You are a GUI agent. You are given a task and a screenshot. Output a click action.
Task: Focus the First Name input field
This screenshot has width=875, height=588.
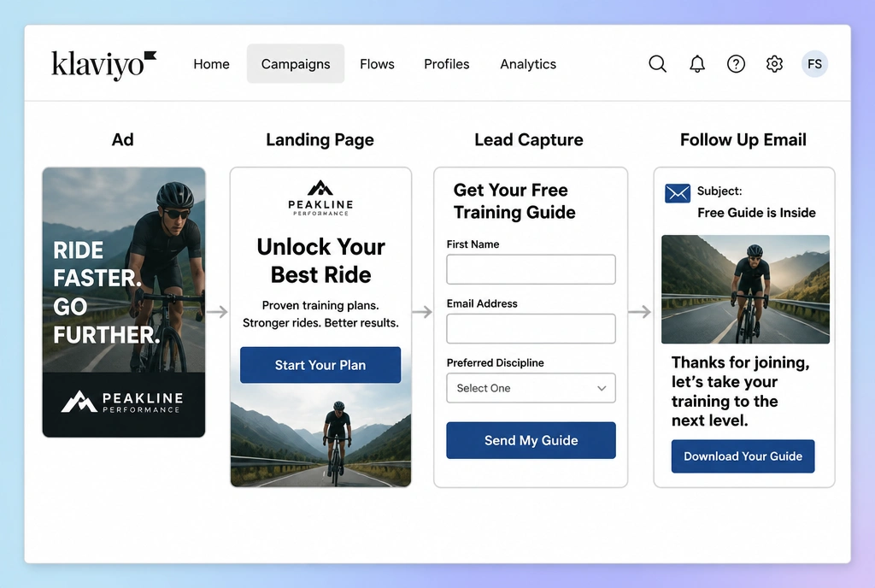click(531, 269)
